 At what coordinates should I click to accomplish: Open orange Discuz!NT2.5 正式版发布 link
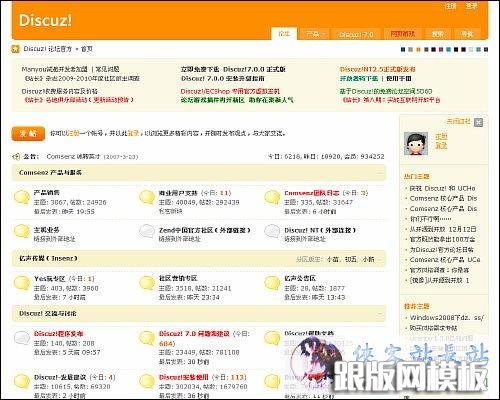[378, 69]
